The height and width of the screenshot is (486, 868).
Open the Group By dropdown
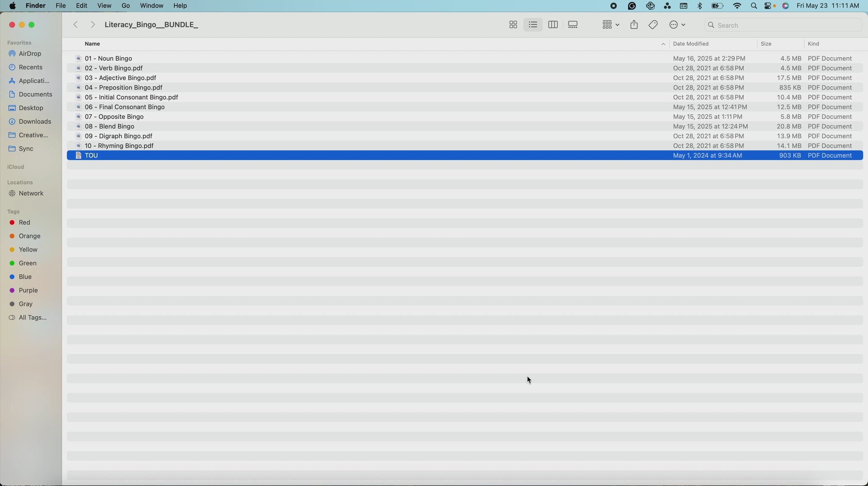[610, 25]
